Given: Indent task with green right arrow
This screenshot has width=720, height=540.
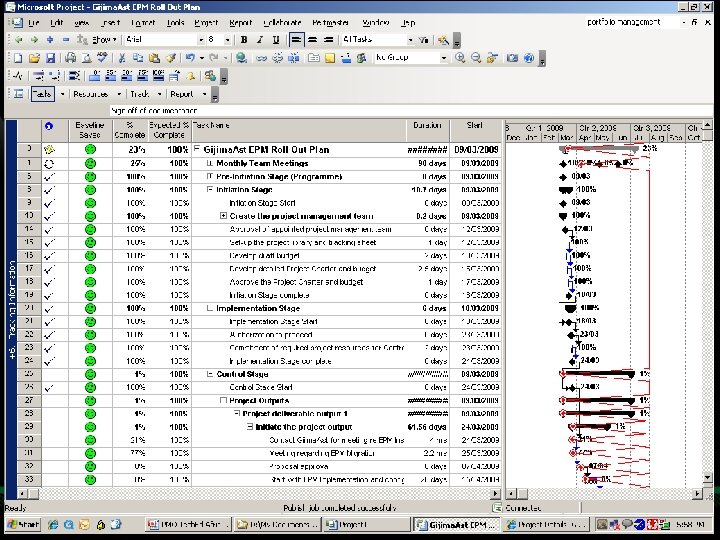Looking at the screenshot, I should coord(34,40).
